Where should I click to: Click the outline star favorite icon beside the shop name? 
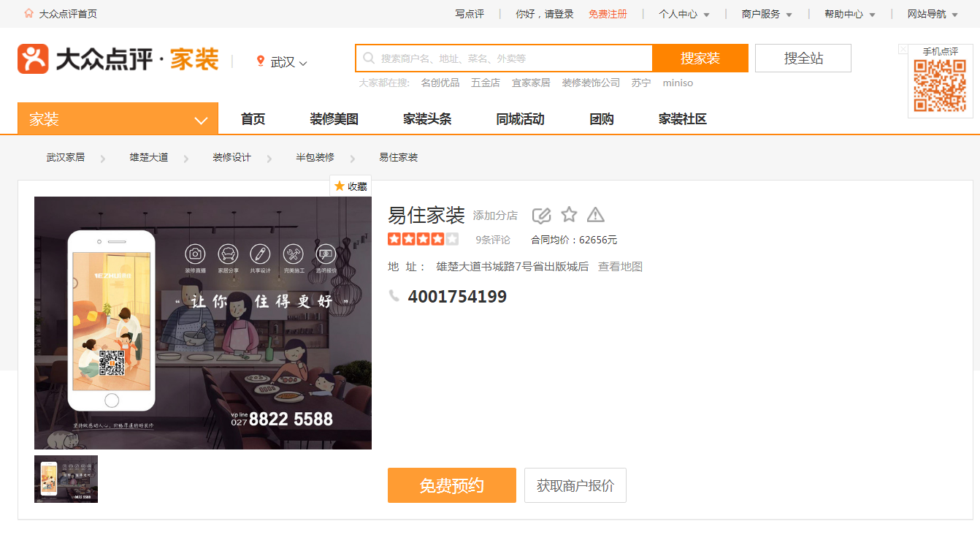tap(569, 214)
